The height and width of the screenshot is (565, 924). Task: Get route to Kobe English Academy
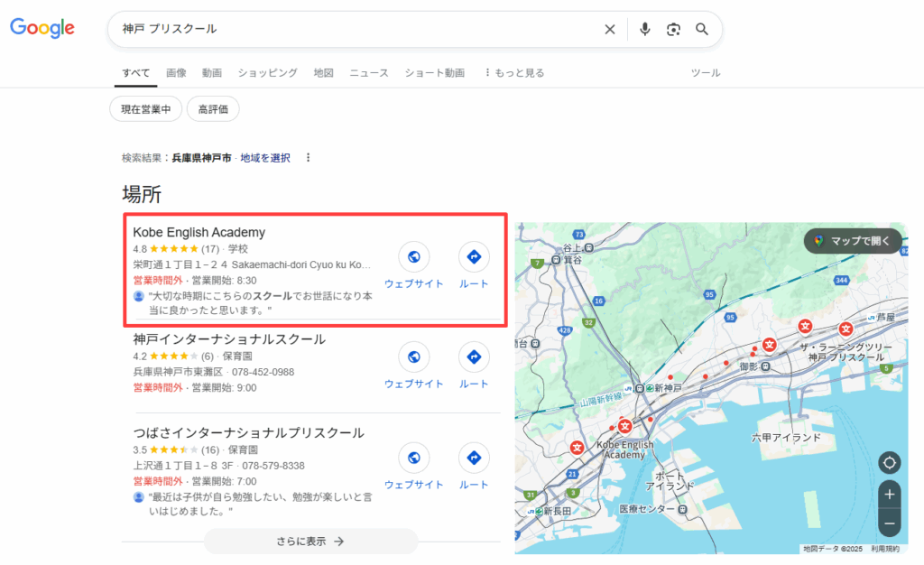click(474, 257)
